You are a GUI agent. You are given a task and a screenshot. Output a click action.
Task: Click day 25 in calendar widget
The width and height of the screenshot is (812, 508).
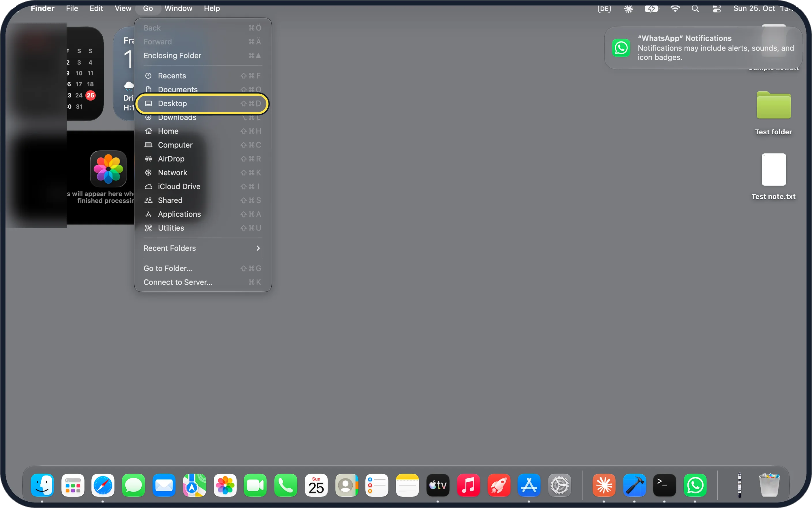(90, 95)
